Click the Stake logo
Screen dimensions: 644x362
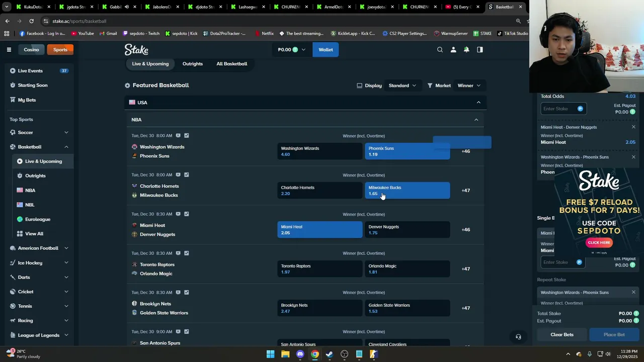(x=136, y=50)
